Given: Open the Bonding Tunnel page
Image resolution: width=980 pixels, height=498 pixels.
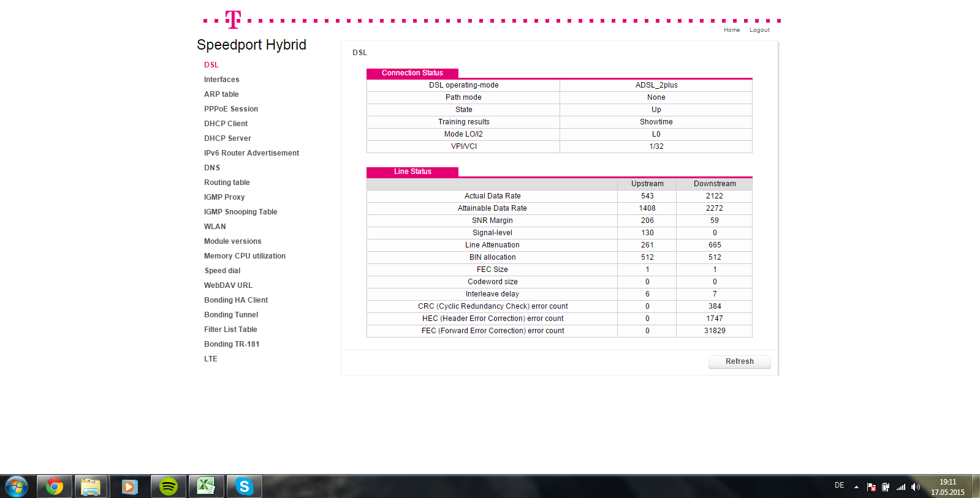Looking at the screenshot, I should pos(231,315).
